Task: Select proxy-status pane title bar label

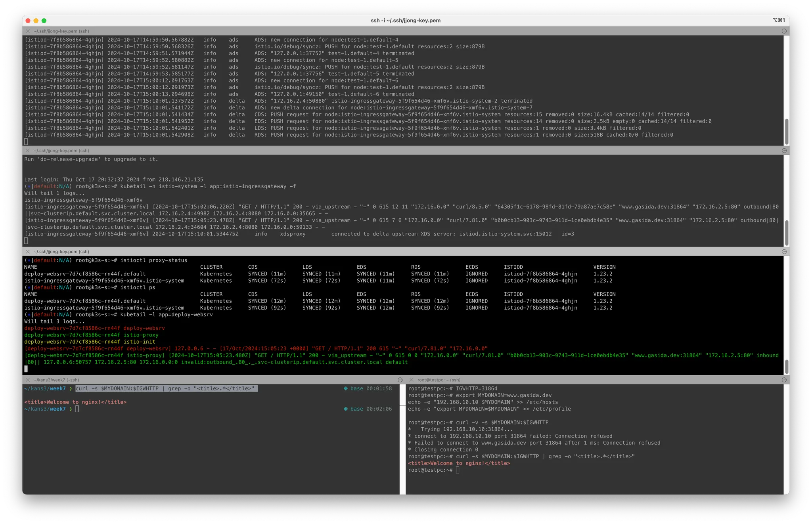Action: click(61, 252)
